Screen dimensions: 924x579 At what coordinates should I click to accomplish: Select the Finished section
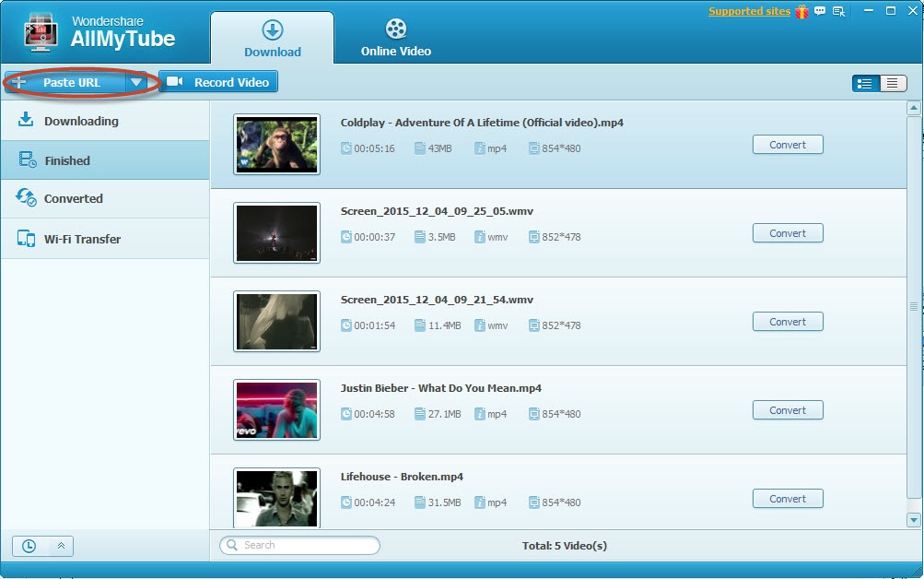(x=105, y=160)
